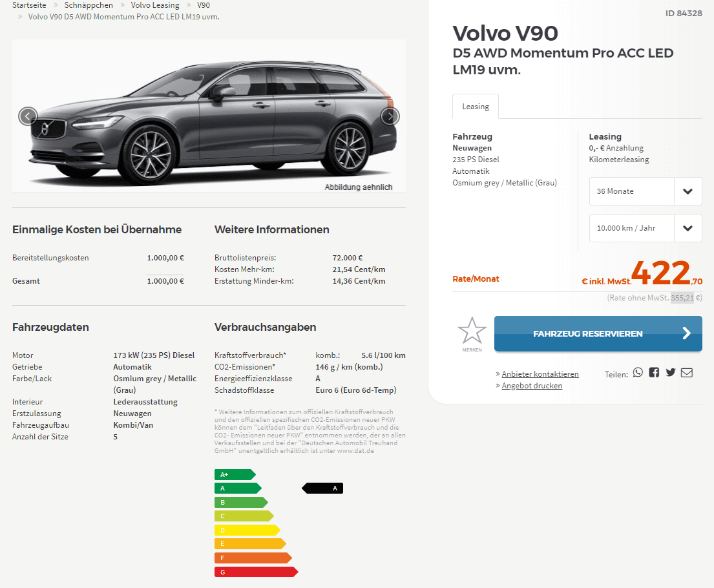This screenshot has height=588, width=714.
Task: Save vehicle with Merken star icon
Action: tap(472, 334)
